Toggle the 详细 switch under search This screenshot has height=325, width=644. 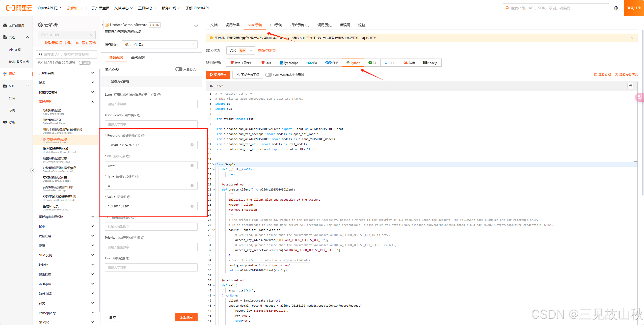[84, 63]
